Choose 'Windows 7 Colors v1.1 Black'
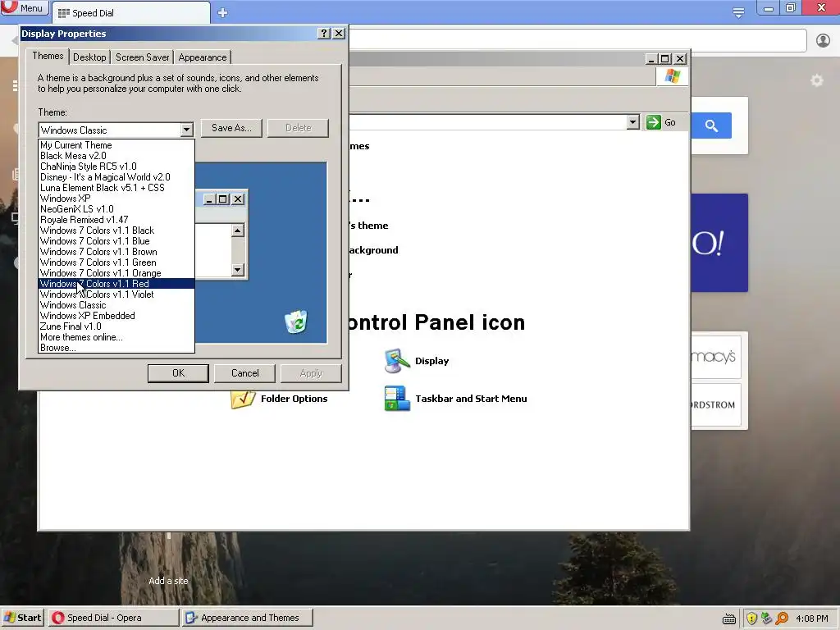Viewport: 840px width, 630px height. [x=116, y=231]
